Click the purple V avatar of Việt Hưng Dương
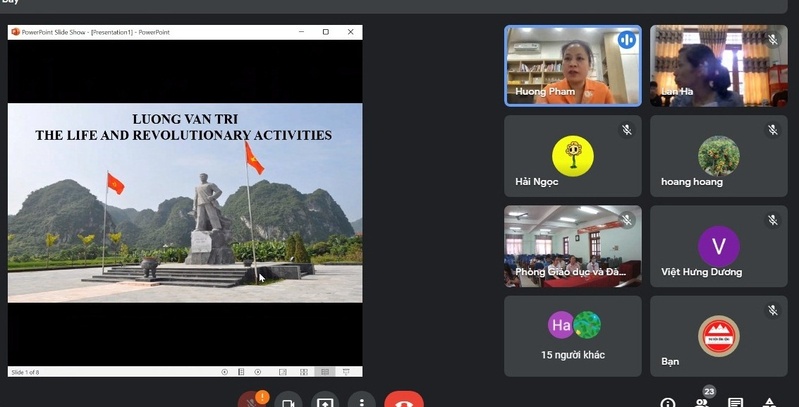 tap(719, 246)
